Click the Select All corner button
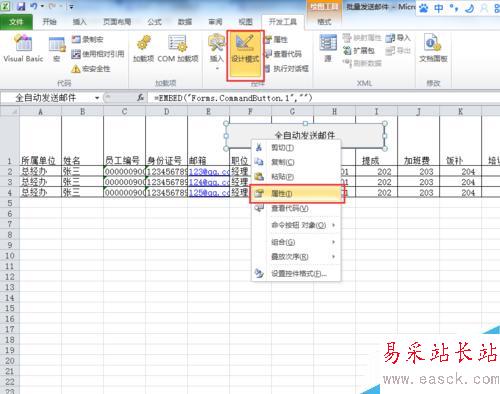This screenshot has height=394, width=500. coord(10,111)
